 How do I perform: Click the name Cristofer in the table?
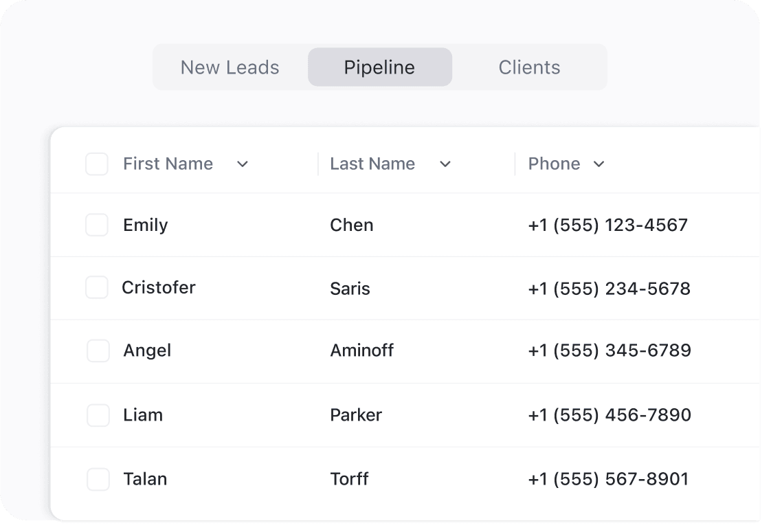coord(159,288)
